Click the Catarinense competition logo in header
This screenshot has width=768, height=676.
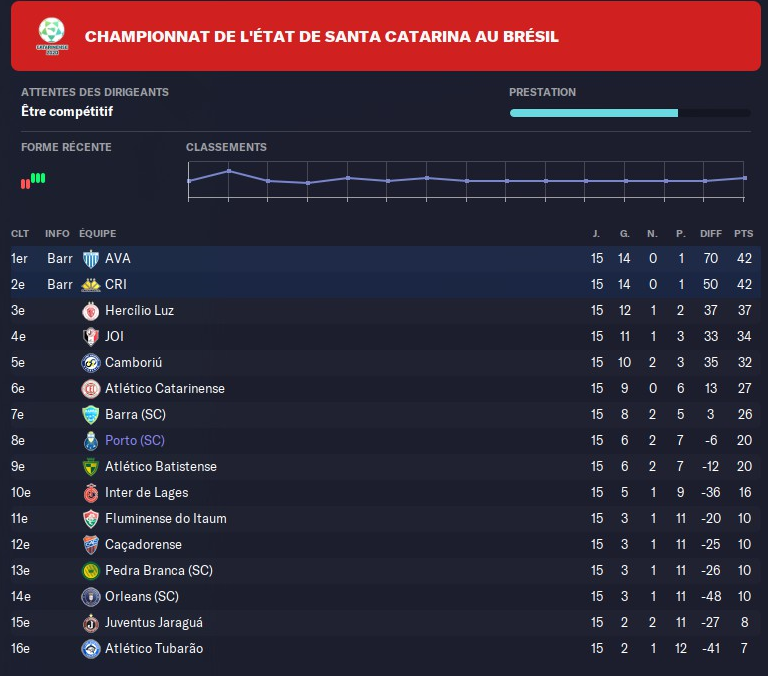47,35
